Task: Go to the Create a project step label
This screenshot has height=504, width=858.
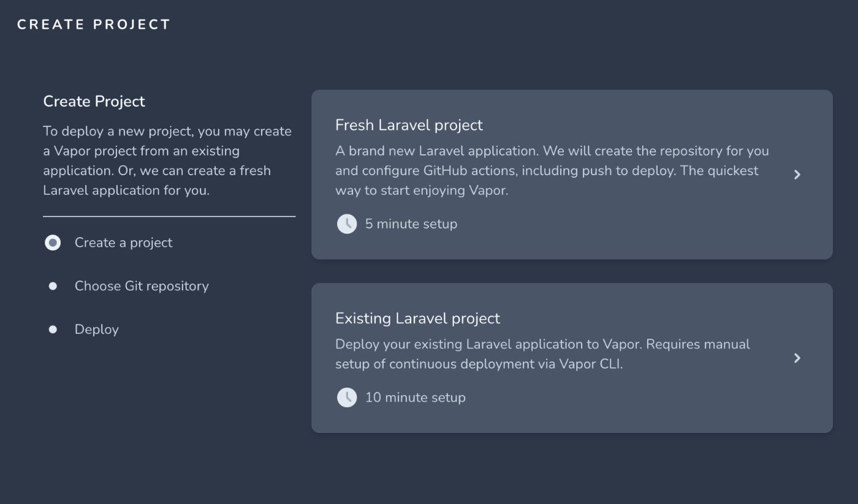Action: coord(123,243)
